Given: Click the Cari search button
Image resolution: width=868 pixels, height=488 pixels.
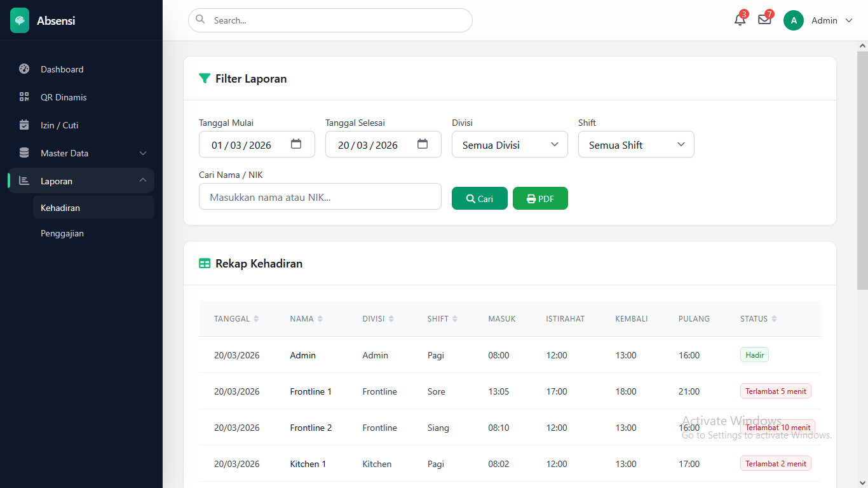Looking at the screenshot, I should tap(480, 198).
